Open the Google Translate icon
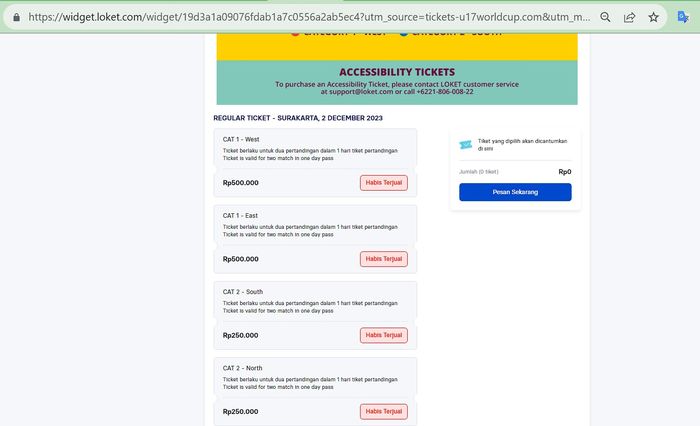 coord(682,17)
